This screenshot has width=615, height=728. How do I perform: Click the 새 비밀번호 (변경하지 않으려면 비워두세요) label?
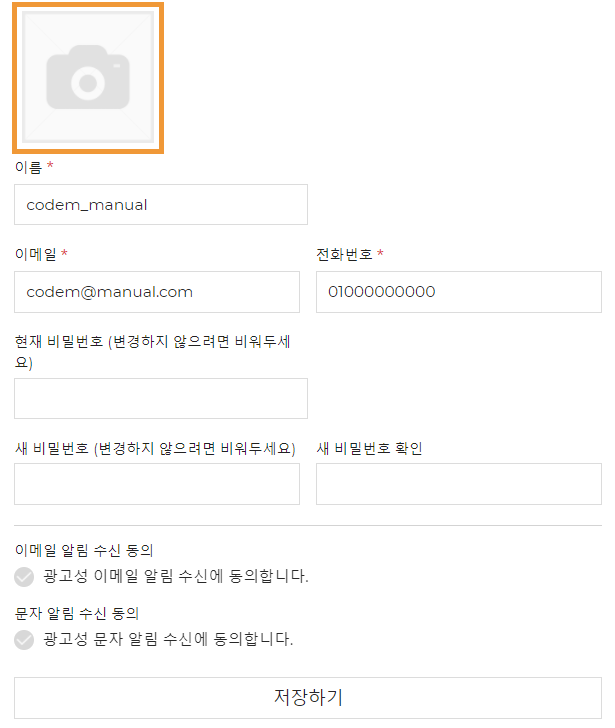(155, 448)
